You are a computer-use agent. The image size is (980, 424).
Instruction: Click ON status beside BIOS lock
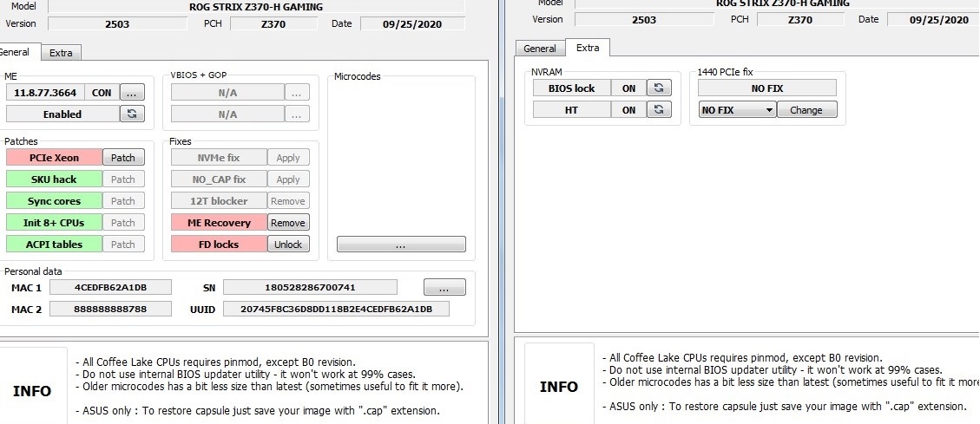click(x=628, y=88)
